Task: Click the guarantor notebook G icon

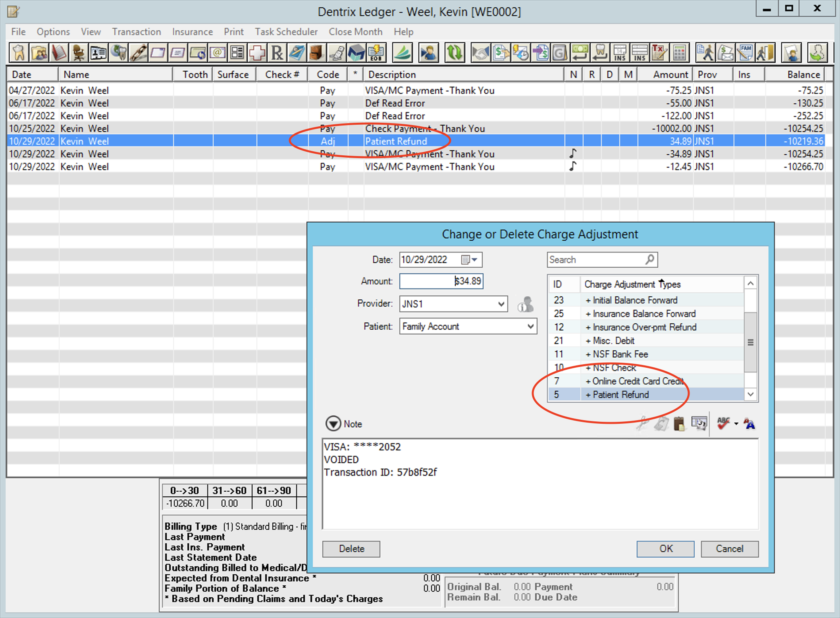Action: point(560,53)
